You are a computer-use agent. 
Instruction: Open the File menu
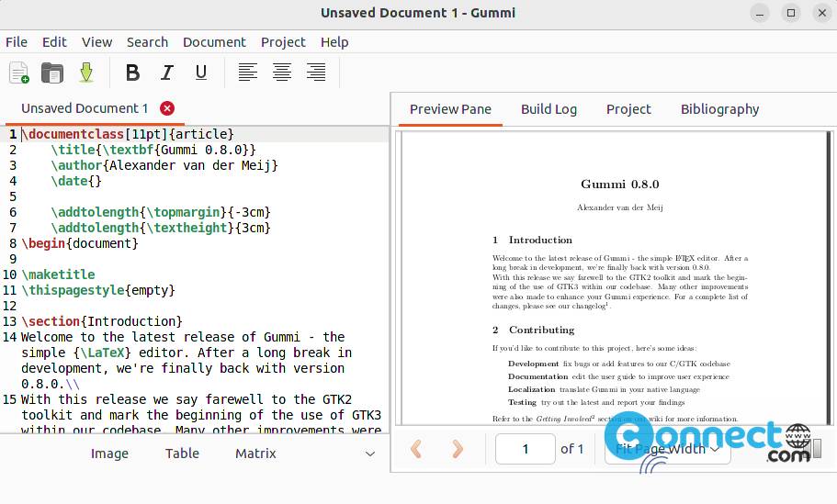(17, 42)
